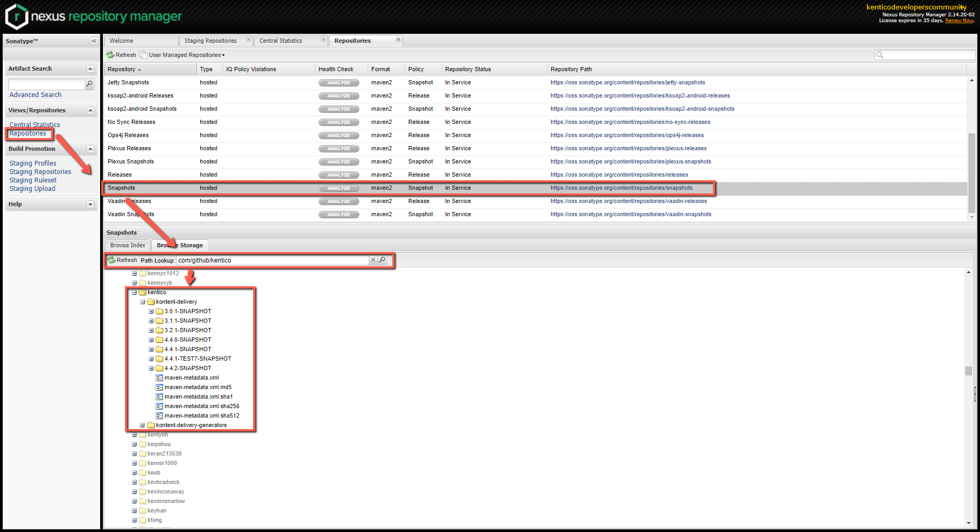Viewport: 980px width, 532px height.
Task: Close the Repositories tab
Action: (398, 40)
